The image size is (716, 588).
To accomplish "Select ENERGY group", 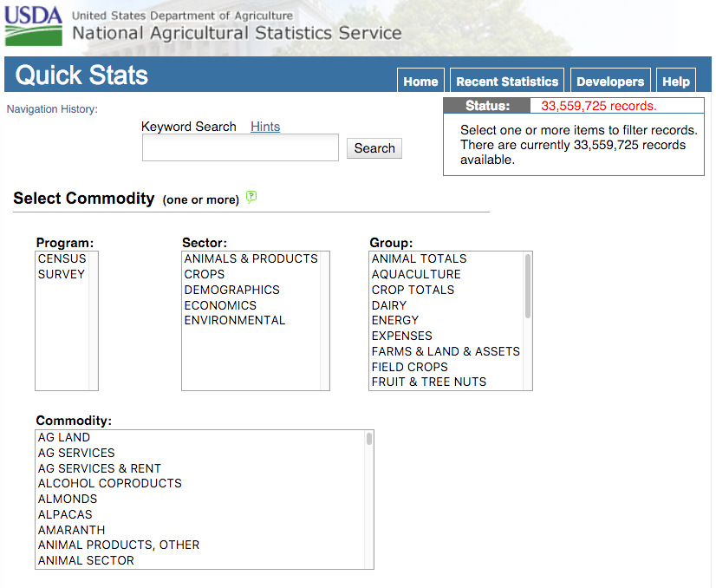I will click(446, 320).
